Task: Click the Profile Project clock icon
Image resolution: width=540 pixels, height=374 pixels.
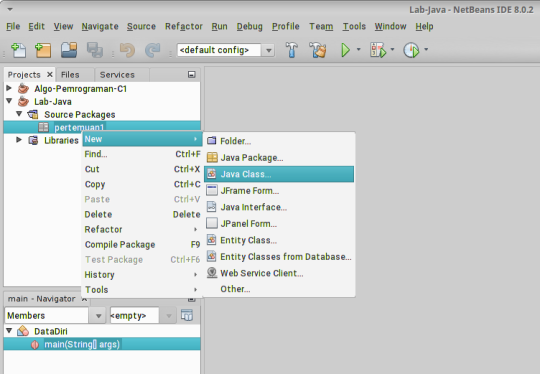Action: [x=411, y=50]
